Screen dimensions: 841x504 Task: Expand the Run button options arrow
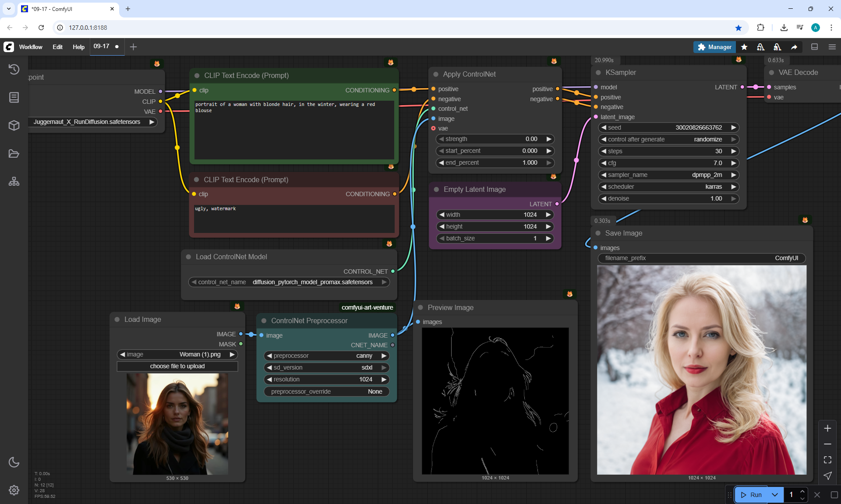coord(775,495)
